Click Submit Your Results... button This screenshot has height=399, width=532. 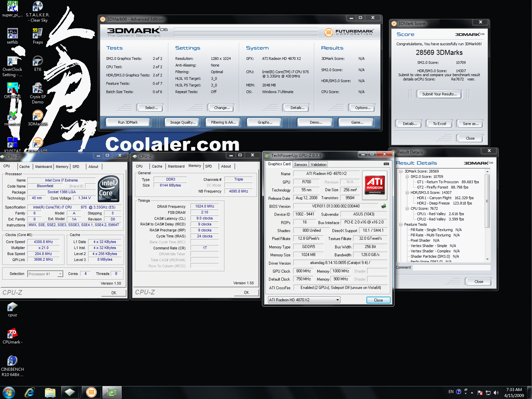440,94
